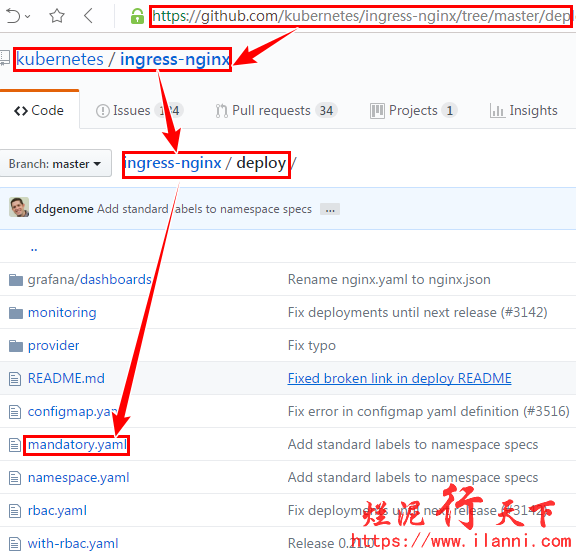The width and height of the screenshot is (576, 552).
Task: Click the folder icon beside provider
Action: pyautogui.click(x=16, y=346)
